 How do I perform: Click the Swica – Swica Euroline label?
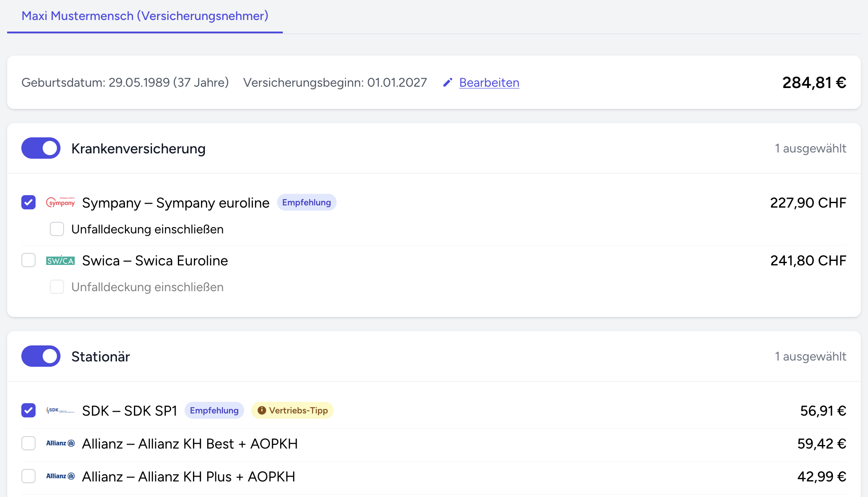pyautogui.click(x=155, y=261)
